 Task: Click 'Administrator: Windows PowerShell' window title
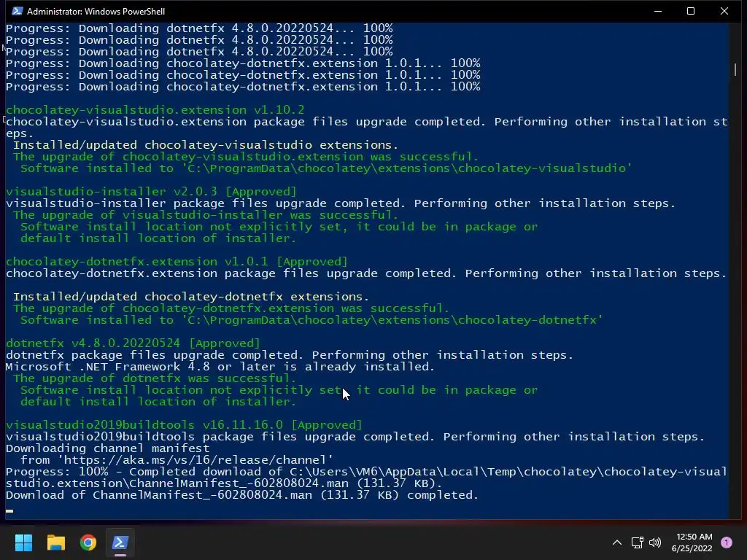pyautogui.click(x=96, y=11)
